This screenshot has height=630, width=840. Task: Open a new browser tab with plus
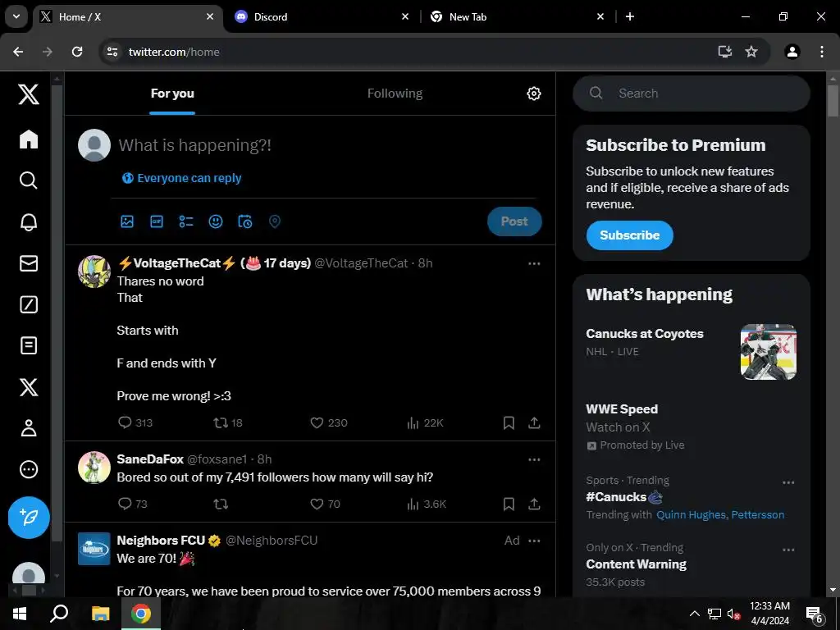[630, 16]
